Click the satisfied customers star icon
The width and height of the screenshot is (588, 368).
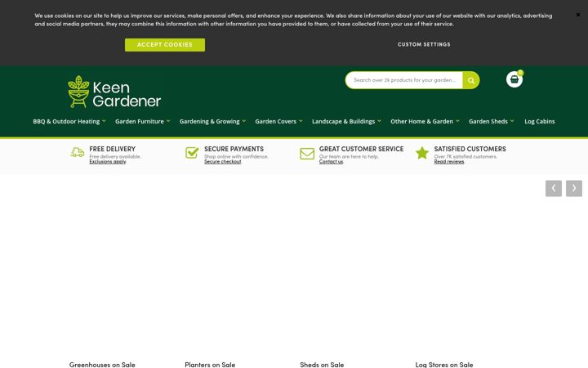422,153
